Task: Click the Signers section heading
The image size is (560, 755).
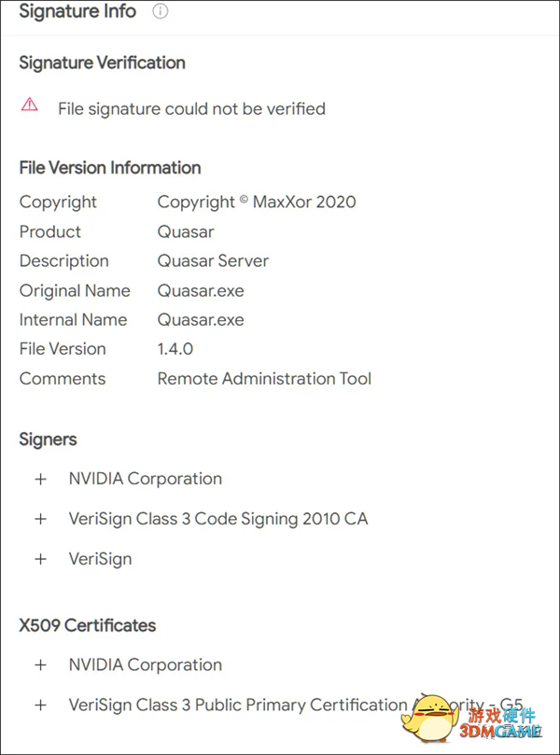Action: pos(49,440)
